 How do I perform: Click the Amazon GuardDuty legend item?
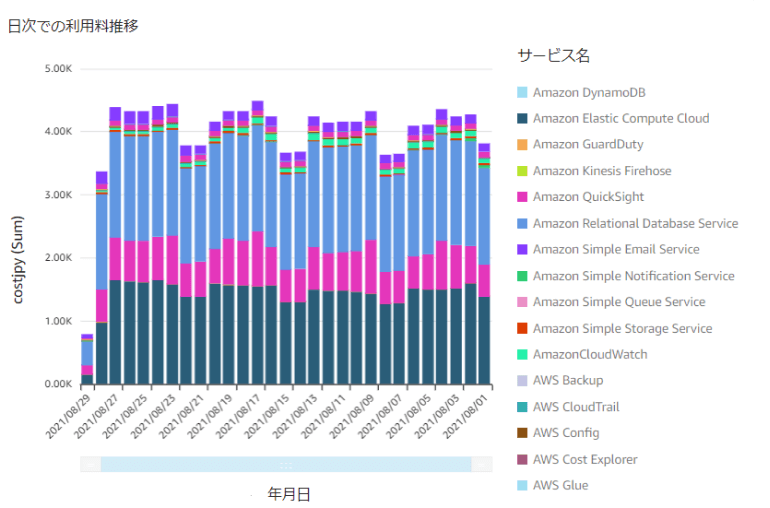(588, 145)
